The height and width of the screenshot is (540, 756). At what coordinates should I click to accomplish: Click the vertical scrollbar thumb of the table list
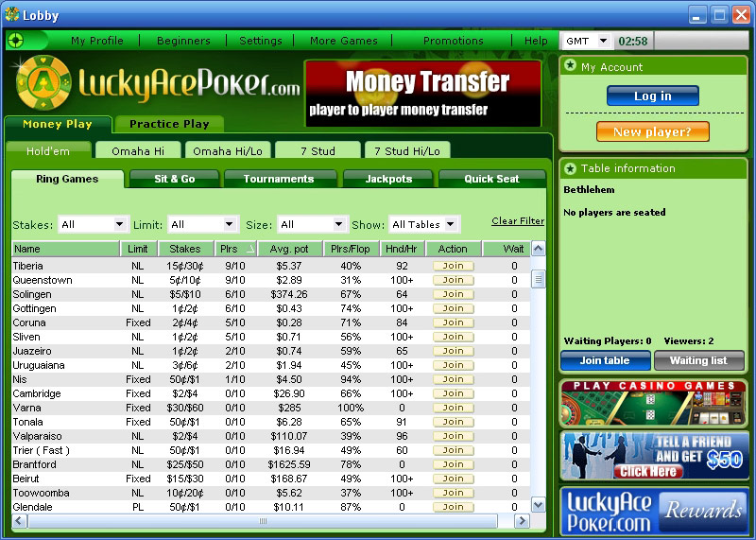click(538, 279)
